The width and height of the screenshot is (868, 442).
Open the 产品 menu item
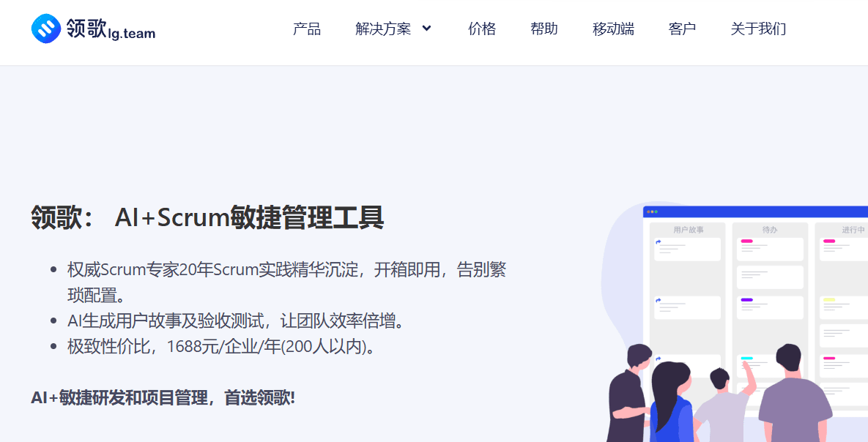307,29
